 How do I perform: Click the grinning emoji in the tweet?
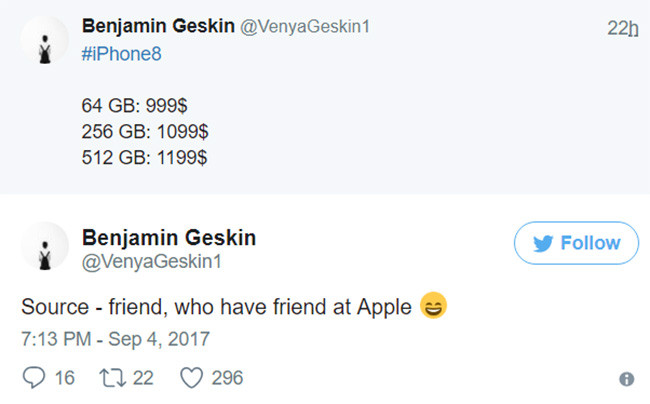pos(433,306)
